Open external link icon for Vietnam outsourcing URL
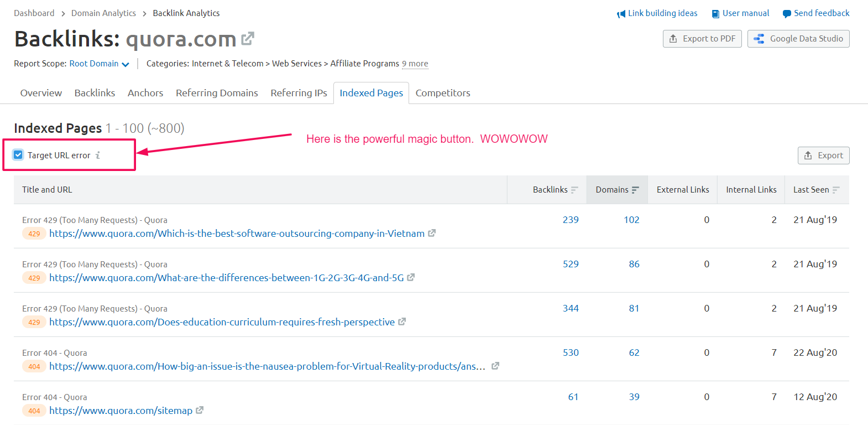This screenshot has width=868, height=425. (x=432, y=233)
